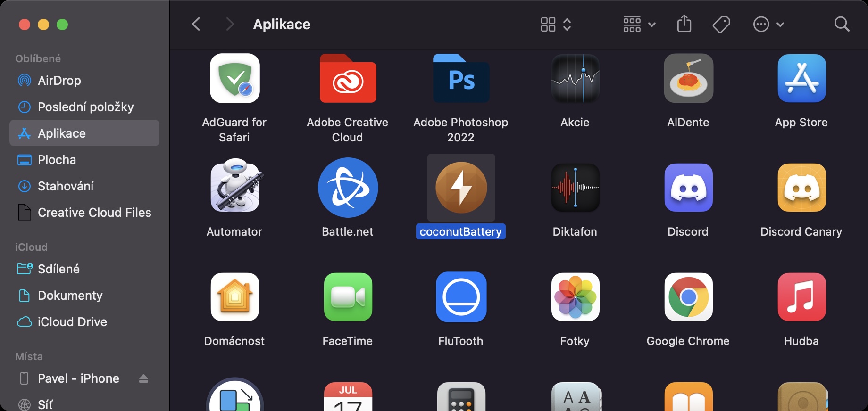The height and width of the screenshot is (411, 868).
Task: Select the Adobe Creative Cloud folder icon
Action: [348, 78]
